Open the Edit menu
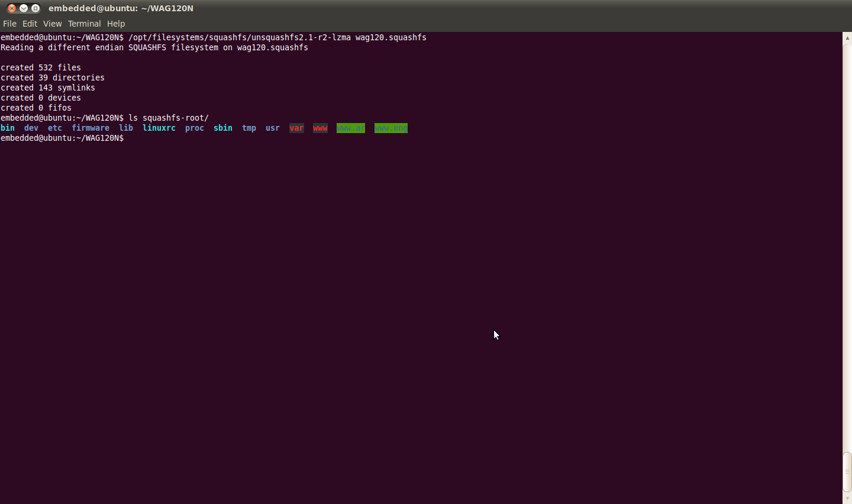The width and height of the screenshot is (852, 504). [30, 24]
